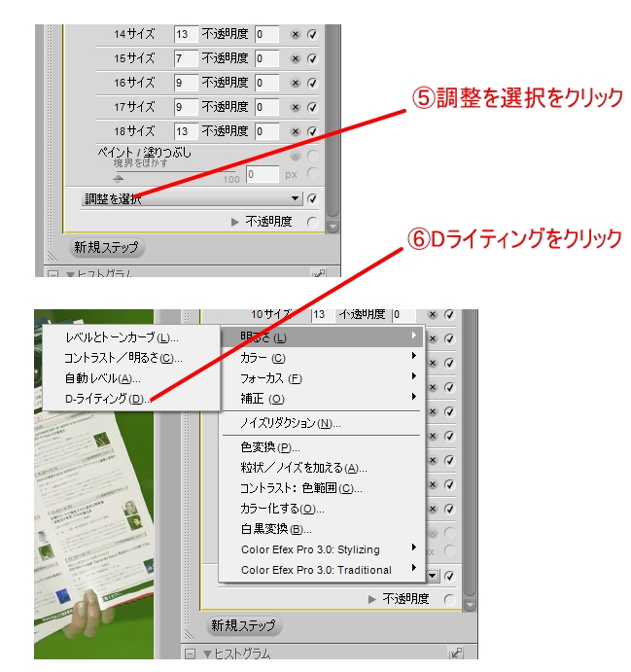The image size is (631, 672).
Task: Delete the 15サイズ point with its x icon
Action: (x=296, y=58)
